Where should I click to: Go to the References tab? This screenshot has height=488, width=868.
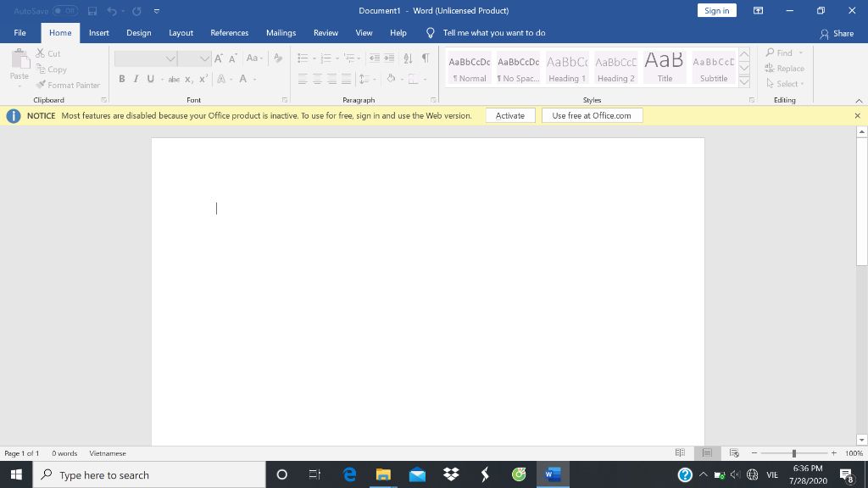(x=229, y=33)
